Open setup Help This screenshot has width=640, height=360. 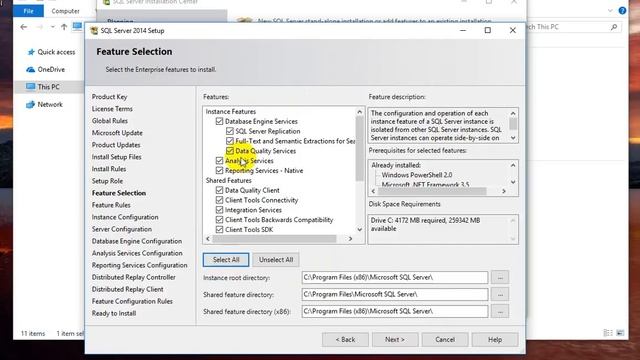(x=495, y=340)
